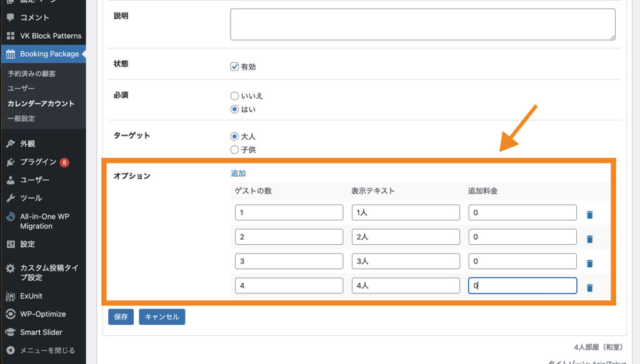Select the いいえ required radio button
The image size is (640, 364).
coord(235,96)
